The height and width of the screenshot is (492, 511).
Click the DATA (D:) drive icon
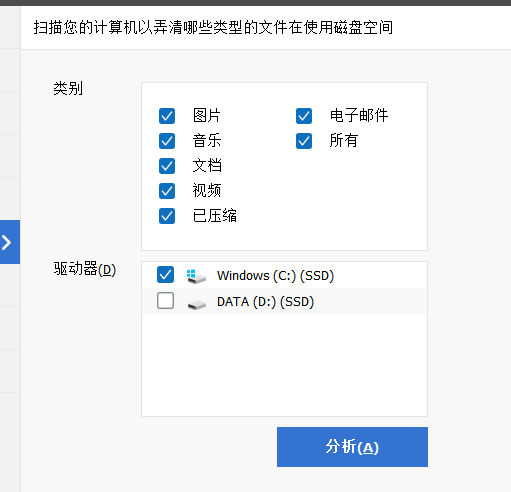click(197, 304)
